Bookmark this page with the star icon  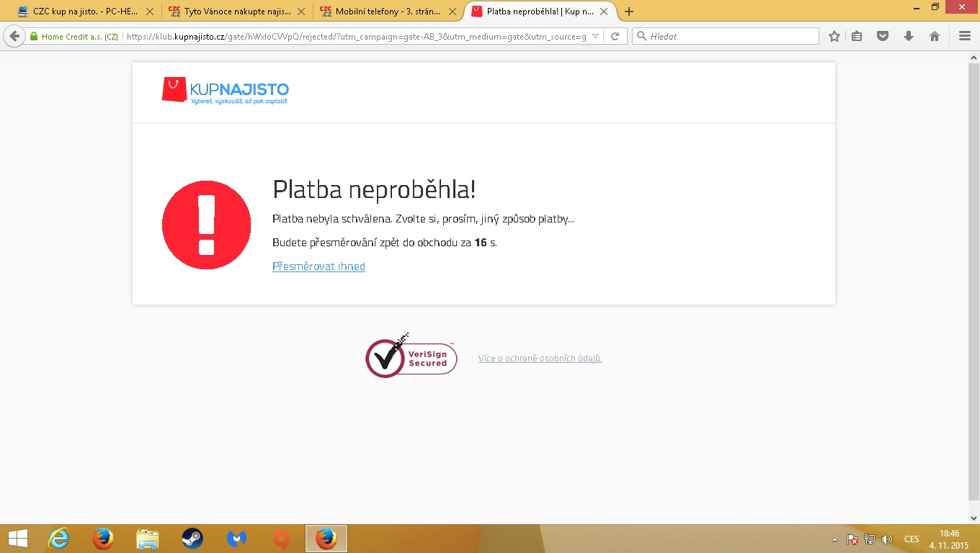tap(834, 37)
